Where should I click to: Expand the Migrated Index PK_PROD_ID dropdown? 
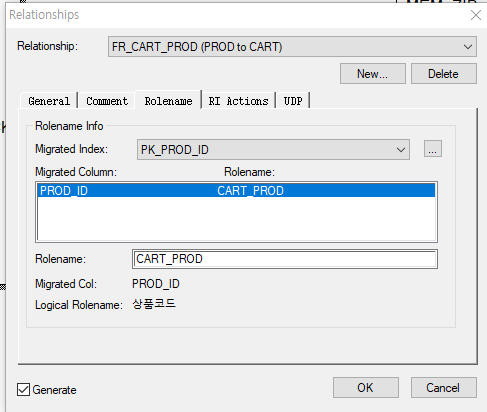tap(273, 150)
